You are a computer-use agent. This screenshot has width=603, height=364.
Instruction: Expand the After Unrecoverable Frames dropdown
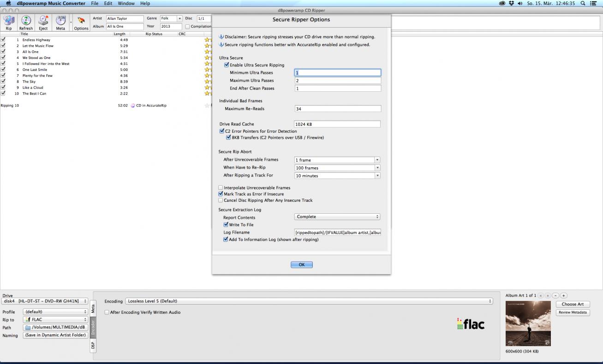pyautogui.click(x=377, y=160)
